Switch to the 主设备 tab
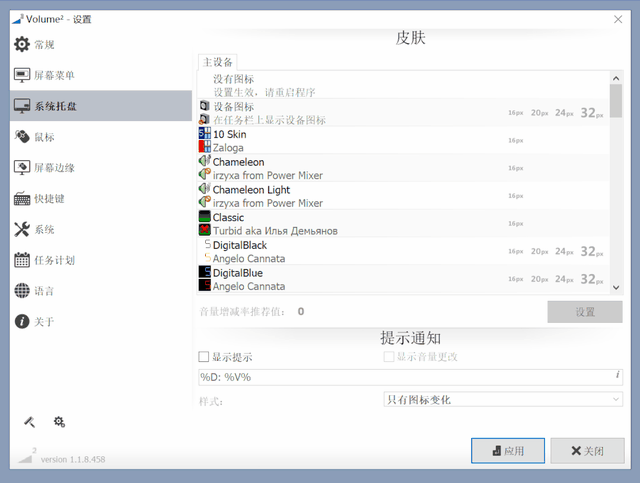Image resolution: width=640 pixels, height=483 pixels. click(218, 62)
